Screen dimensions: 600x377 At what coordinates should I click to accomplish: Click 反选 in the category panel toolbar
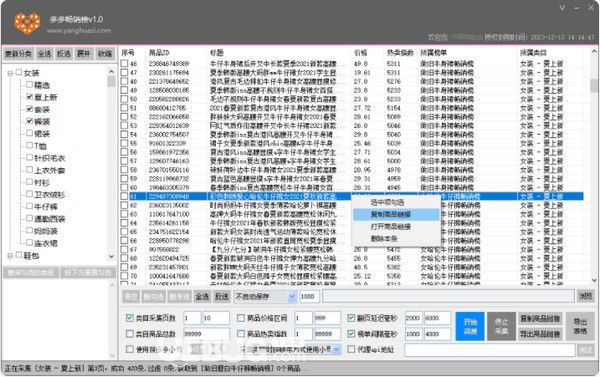64,54
